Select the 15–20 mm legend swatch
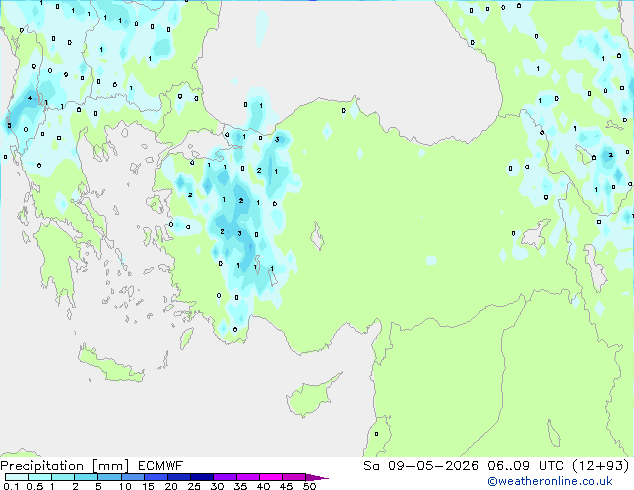The height and width of the screenshot is (490, 634). pyautogui.click(x=155, y=477)
